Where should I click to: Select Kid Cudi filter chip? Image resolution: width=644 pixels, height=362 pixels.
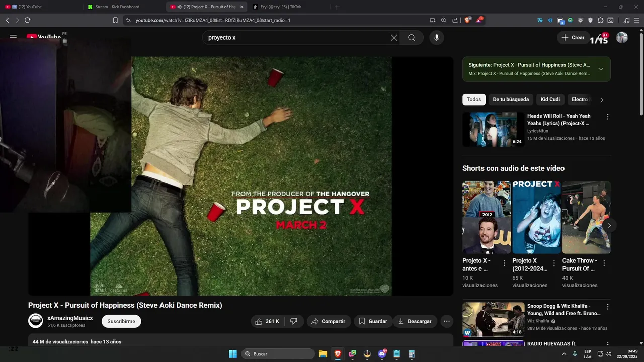(550, 100)
